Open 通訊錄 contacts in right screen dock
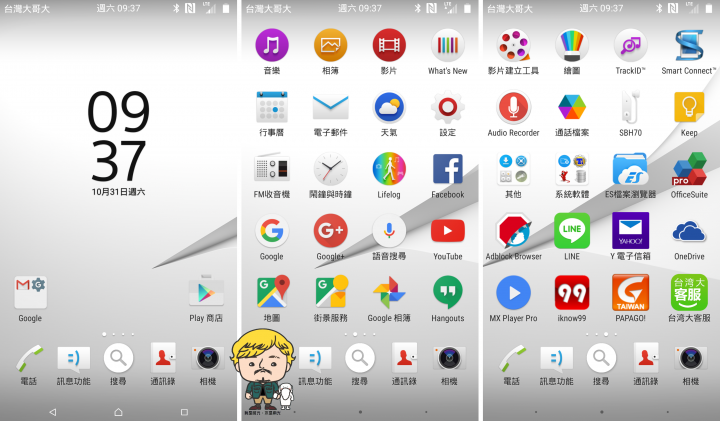This screenshot has height=421, width=720. click(x=646, y=358)
